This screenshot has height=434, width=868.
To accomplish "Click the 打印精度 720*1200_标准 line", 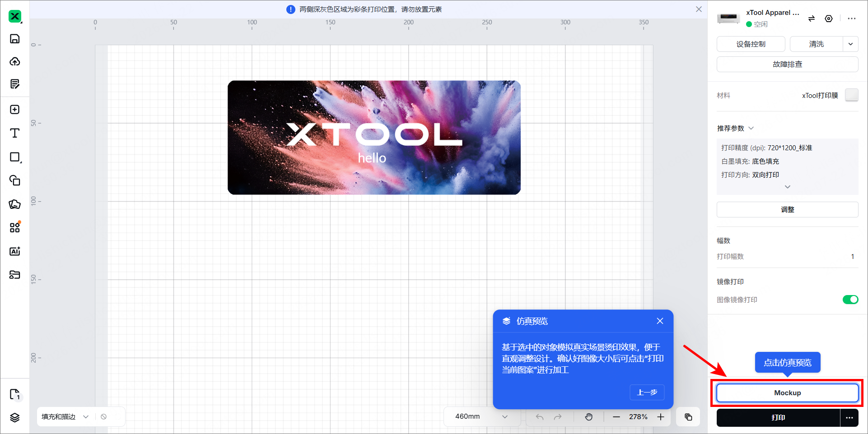I will (x=767, y=148).
